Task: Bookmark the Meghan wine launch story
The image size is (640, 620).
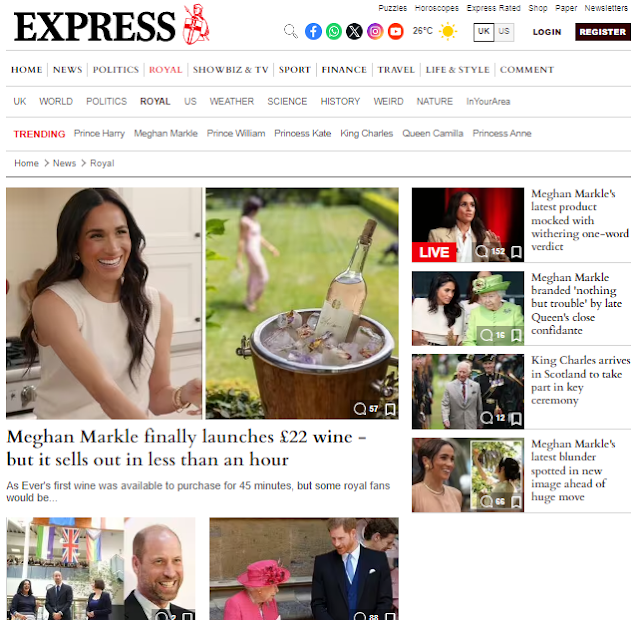Action: pos(390,409)
